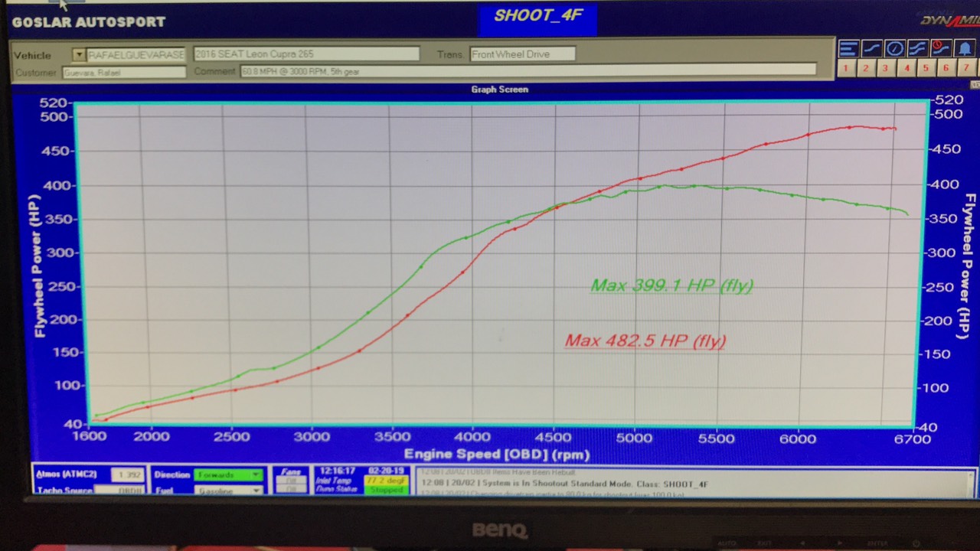Open the single curve graph icon
Viewport: 980px width, 551px height.
(x=871, y=48)
